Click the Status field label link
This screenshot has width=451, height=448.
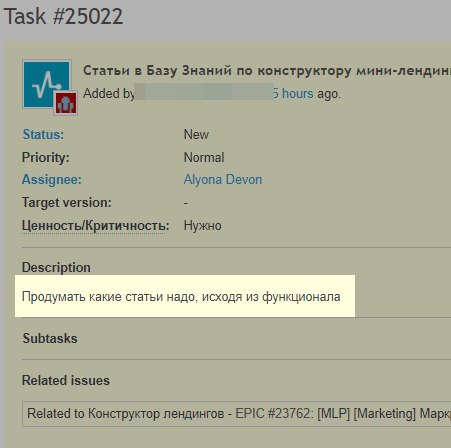[43, 135]
